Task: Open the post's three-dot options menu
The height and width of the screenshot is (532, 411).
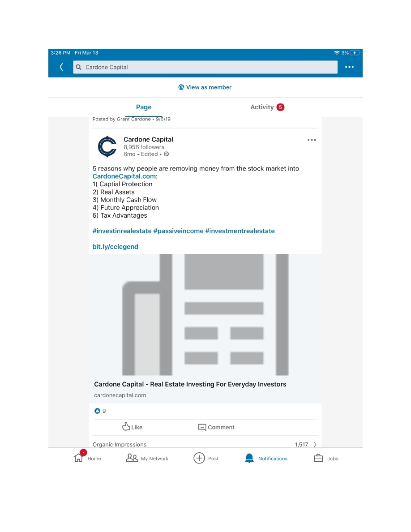Action: (312, 140)
